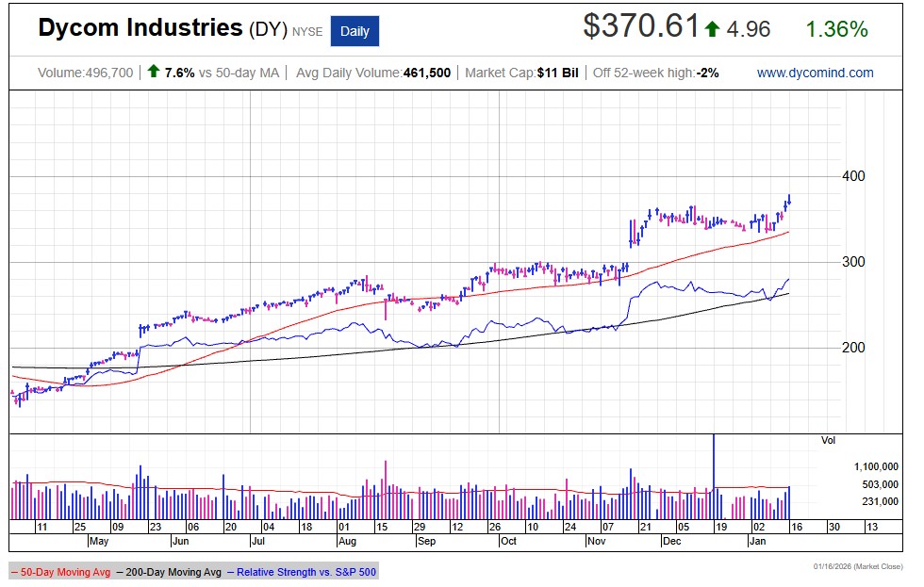This screenshot has width=924, height=587.
Task: Click the May month label
Action: (x=99, y=541)
